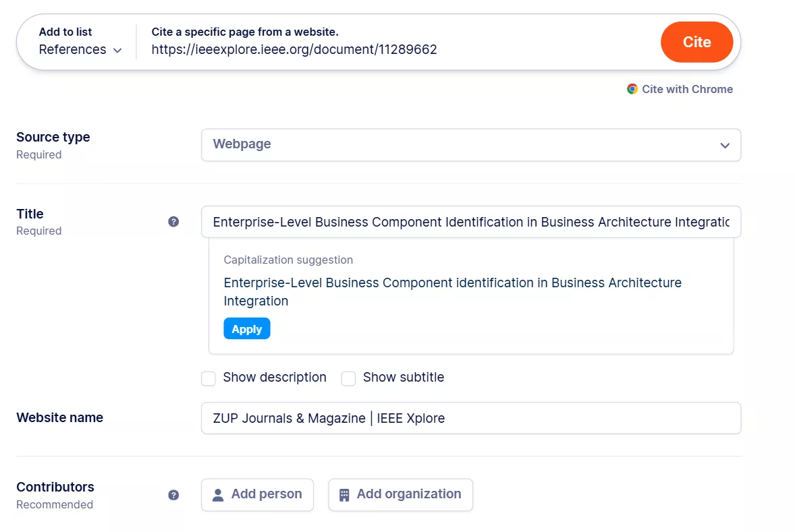Click the building icon in Add organization button
795x532 pixels.
[344, 494]
